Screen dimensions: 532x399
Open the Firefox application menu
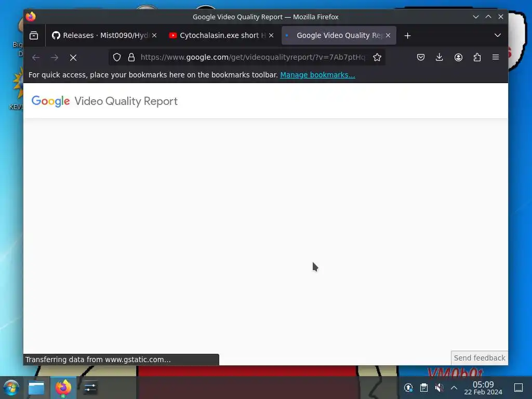click(495, 57)
